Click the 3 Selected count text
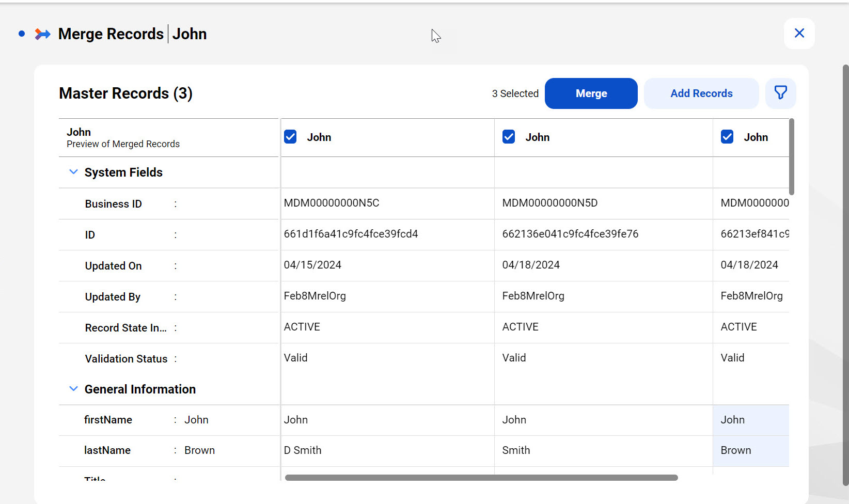Viewport: 849px width, 504px height. tap(515, 93)
